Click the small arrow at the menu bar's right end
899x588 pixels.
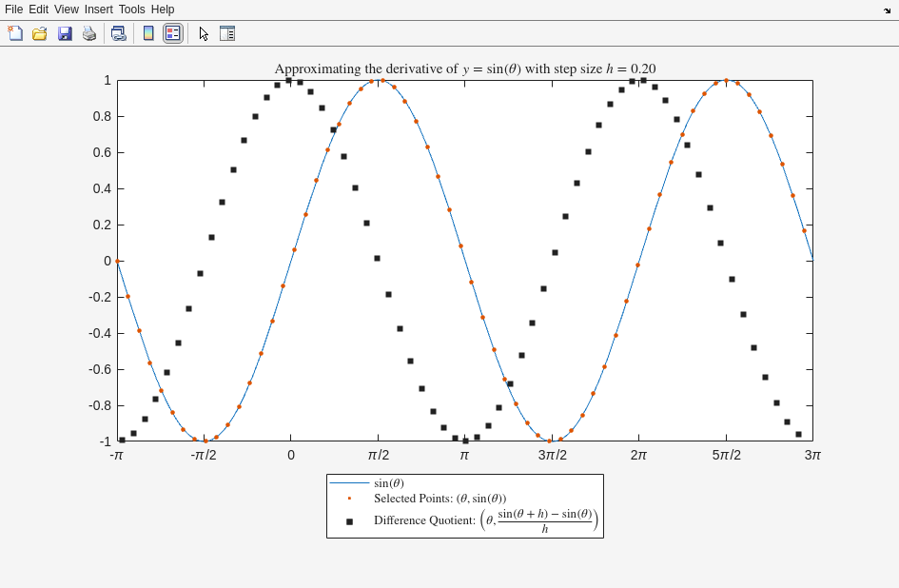[887, 10]
